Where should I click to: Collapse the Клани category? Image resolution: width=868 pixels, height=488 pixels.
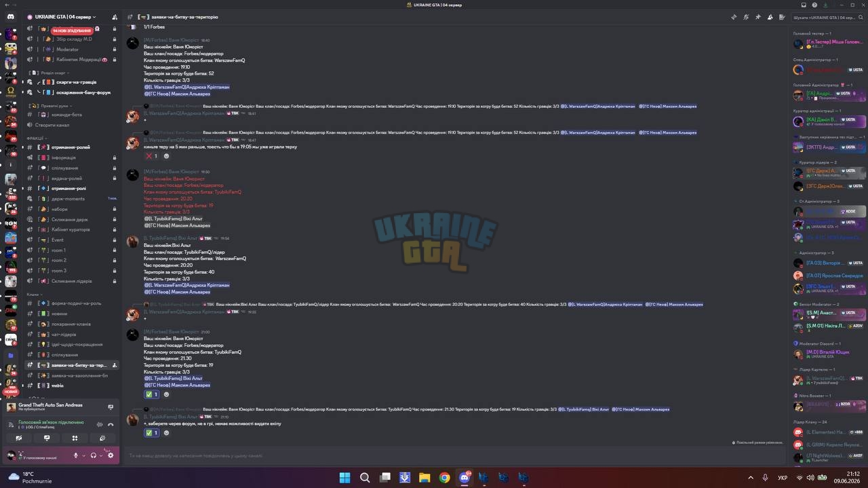[33, 294]
